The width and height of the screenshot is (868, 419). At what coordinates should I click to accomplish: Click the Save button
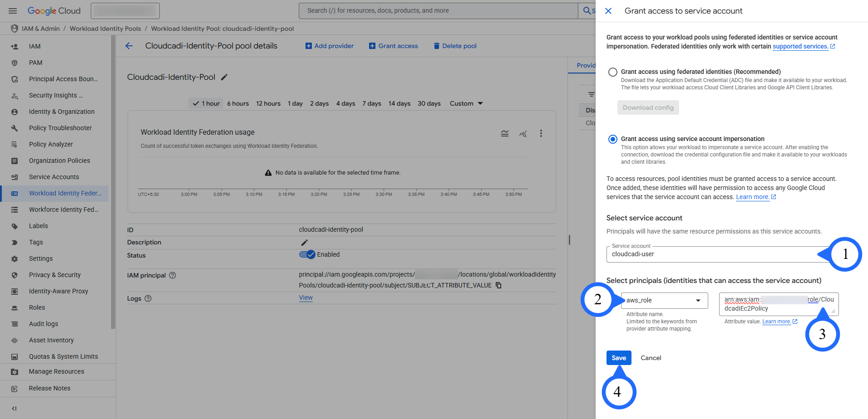click(618, 358)
